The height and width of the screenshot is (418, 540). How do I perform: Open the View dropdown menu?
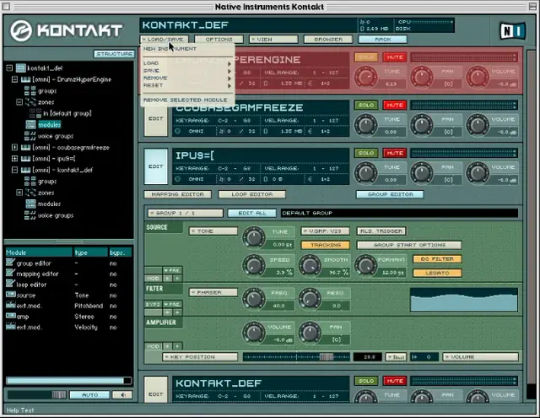click(274, 40)
